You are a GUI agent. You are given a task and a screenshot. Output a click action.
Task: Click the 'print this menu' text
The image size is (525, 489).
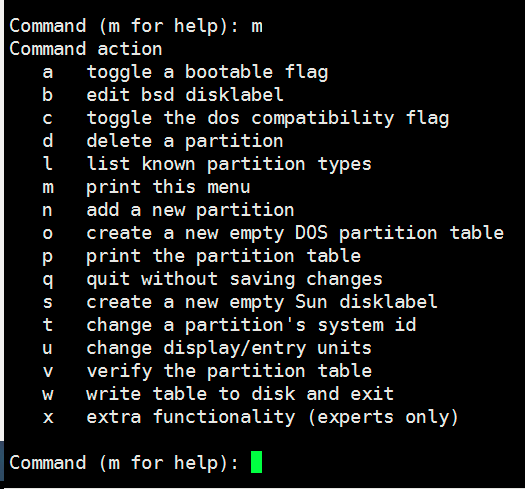[168, 187]
